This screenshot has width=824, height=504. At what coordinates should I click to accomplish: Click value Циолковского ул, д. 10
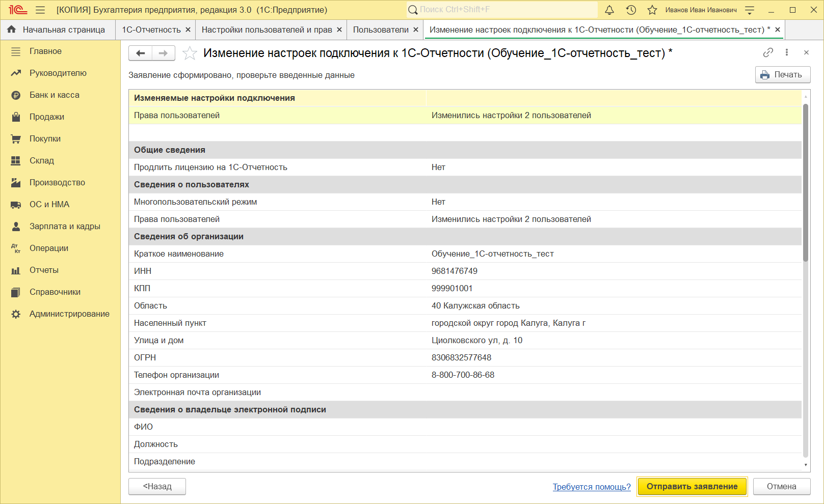[x=477, y=341]
